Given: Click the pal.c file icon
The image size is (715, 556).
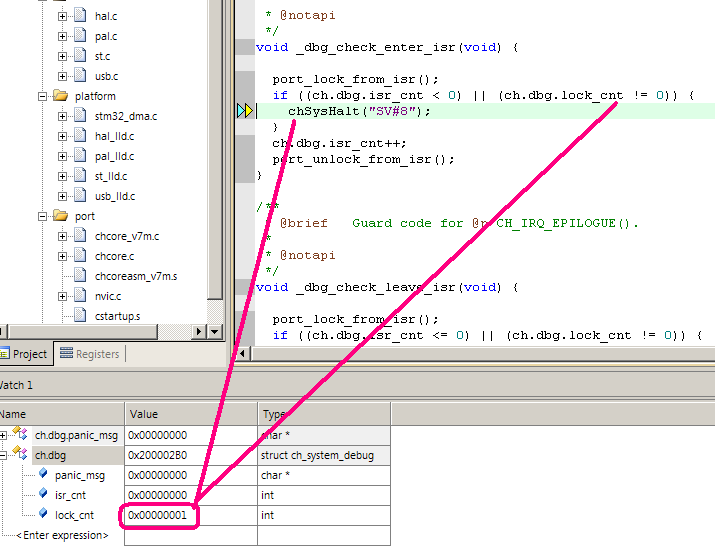Looking at the screenshot, I should [80, 36].
